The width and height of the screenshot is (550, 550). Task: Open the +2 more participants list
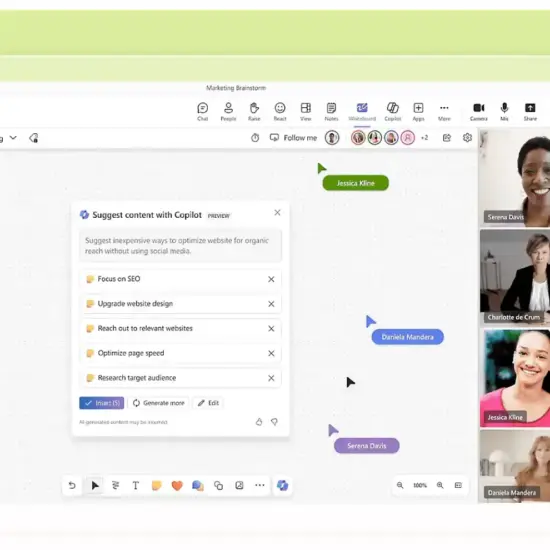(x=424, y=138)
